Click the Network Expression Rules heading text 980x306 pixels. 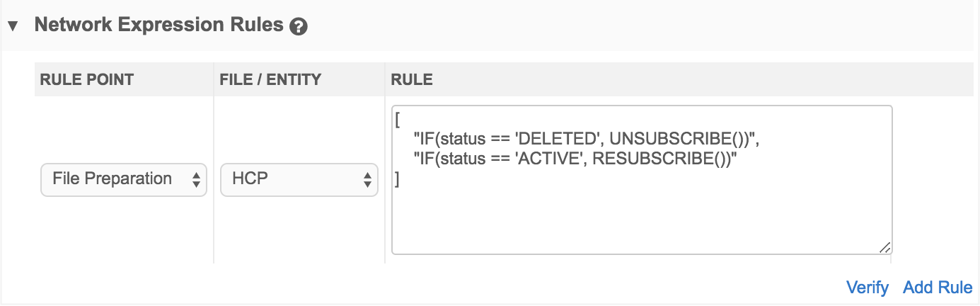pyautogui.click(x=158, y=25)
